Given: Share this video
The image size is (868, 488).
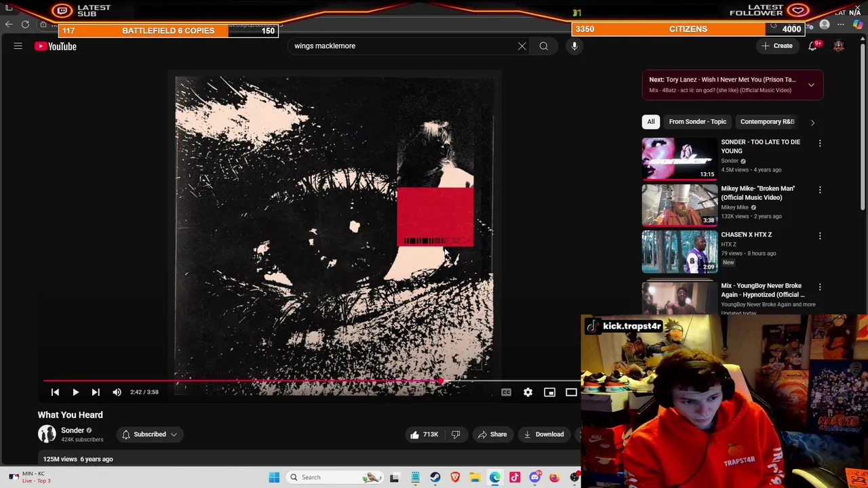Looking at the screenshot, I should click(492, 434).
